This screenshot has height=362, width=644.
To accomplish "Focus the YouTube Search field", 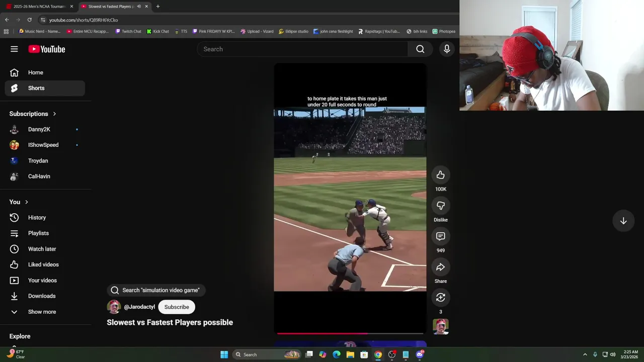I will coord(302,49).
